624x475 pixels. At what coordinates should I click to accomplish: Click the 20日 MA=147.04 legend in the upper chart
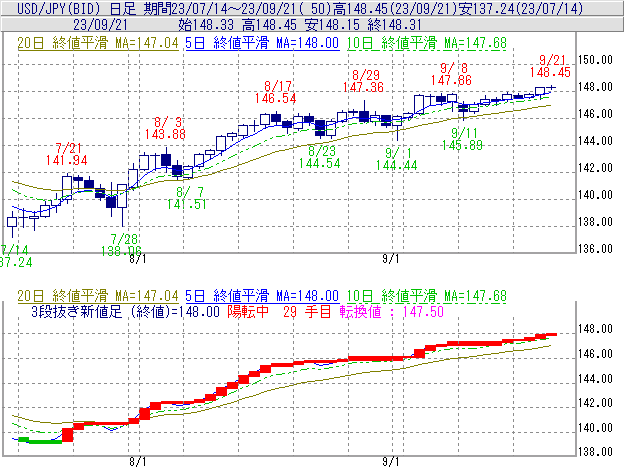pos(98,43)
